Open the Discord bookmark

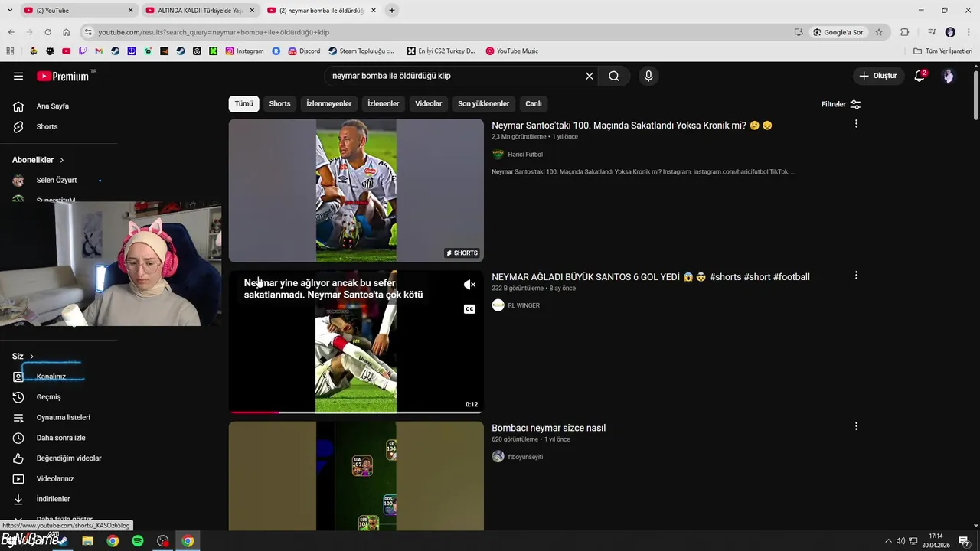click(x=304, y=51)
